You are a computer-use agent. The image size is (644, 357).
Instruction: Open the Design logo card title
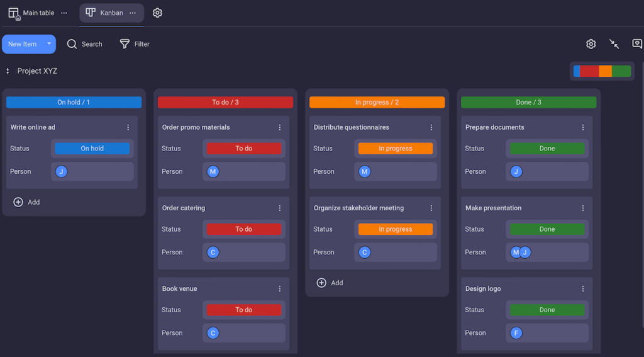point(483,289)
